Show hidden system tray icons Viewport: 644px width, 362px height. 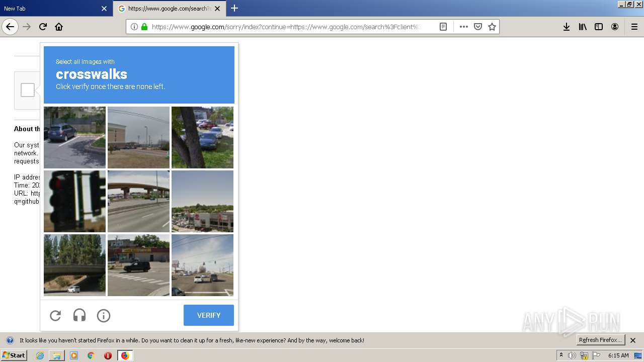pos(561,355)
